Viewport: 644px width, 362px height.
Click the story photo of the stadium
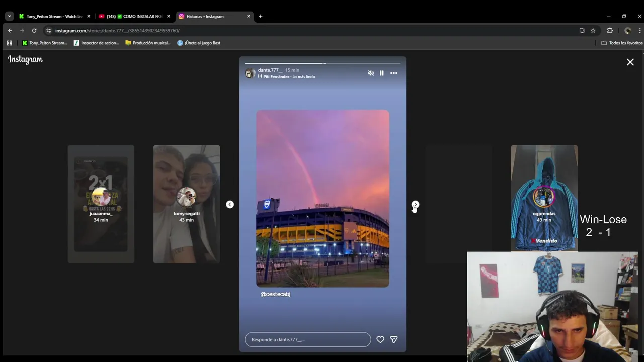323,199
